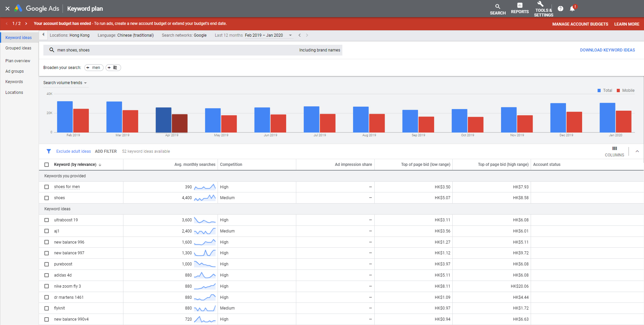644x325 pixels.
Task: Check the 'new balance 996' row
Action: [47, 242]
